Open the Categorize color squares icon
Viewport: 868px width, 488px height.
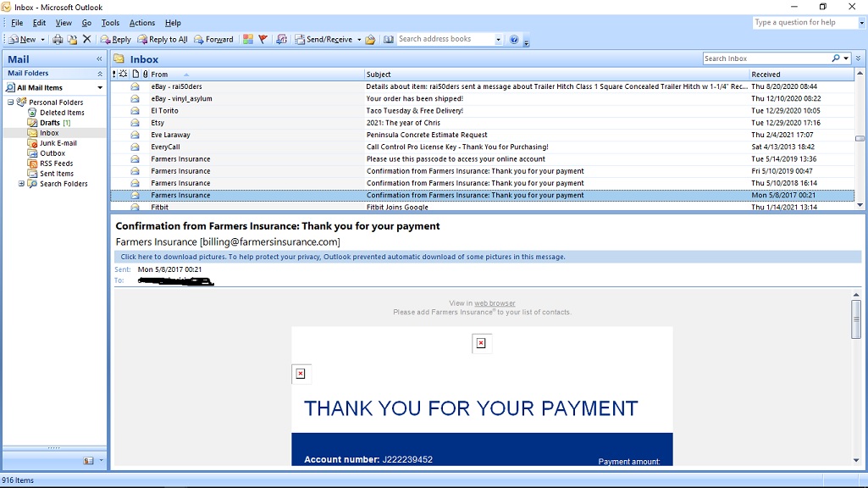[248, 39]
